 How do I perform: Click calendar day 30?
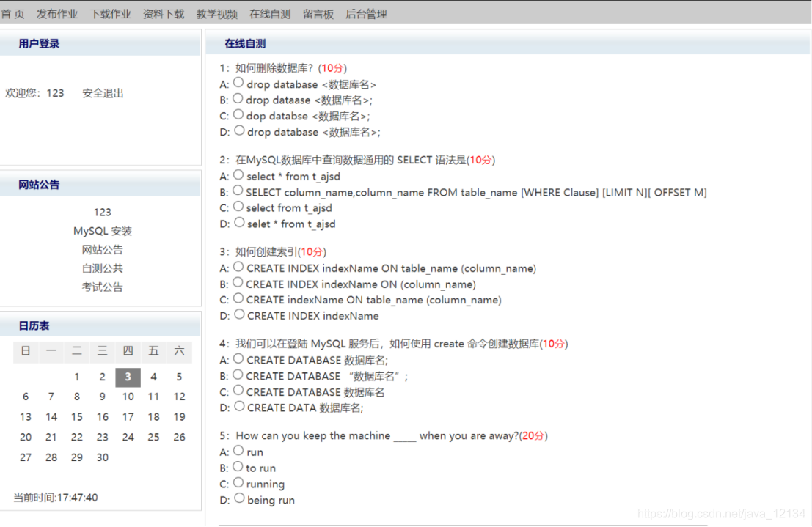pyautogui.click(x=103, y=457)
